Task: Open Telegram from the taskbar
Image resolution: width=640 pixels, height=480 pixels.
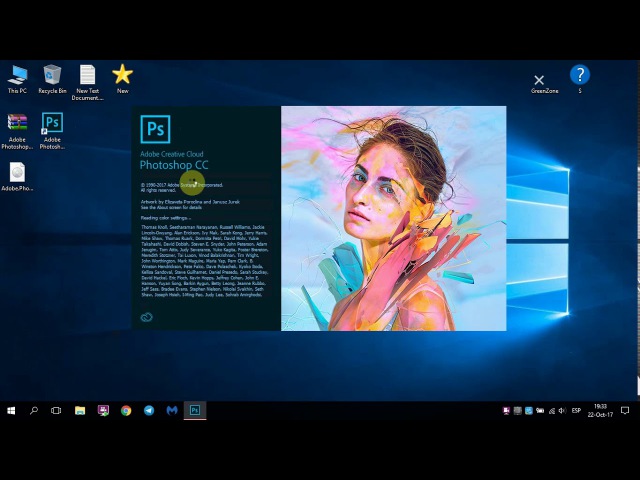Action: click(149, 411)
